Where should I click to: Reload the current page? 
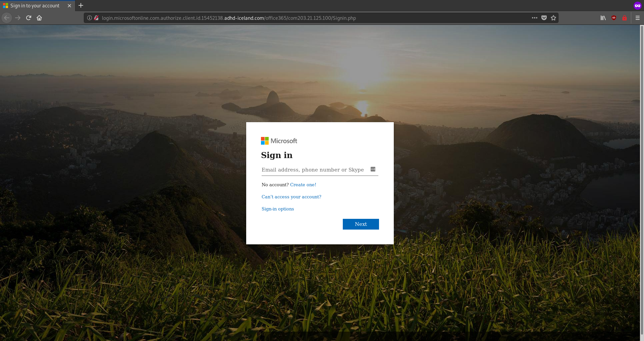(x=29, y=18)
